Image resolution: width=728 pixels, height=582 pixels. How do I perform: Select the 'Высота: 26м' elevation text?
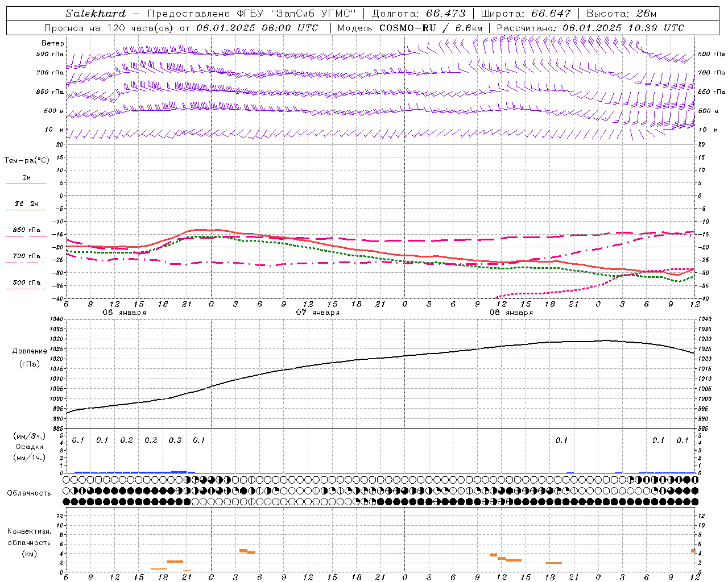tap(621, 14)
